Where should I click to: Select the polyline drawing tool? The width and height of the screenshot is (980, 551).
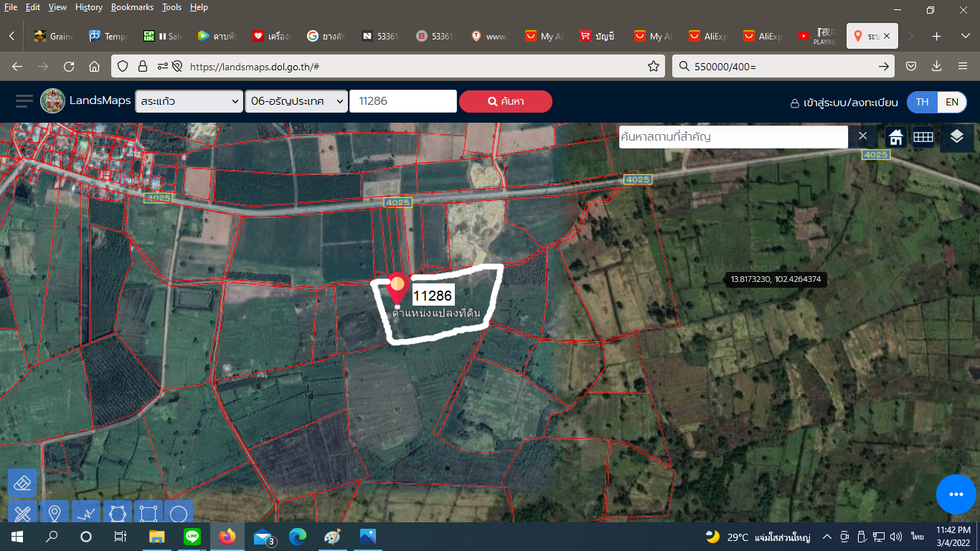coord(85,512)
